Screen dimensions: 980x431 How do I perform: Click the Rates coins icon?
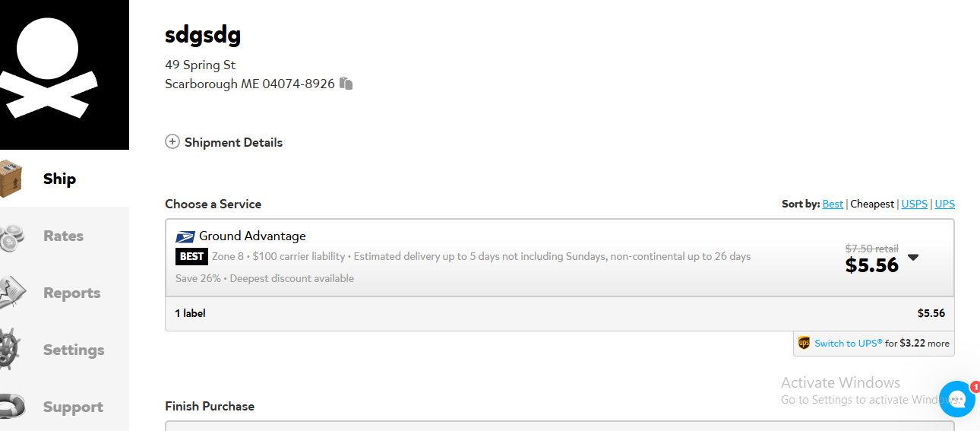coord(11,236)
